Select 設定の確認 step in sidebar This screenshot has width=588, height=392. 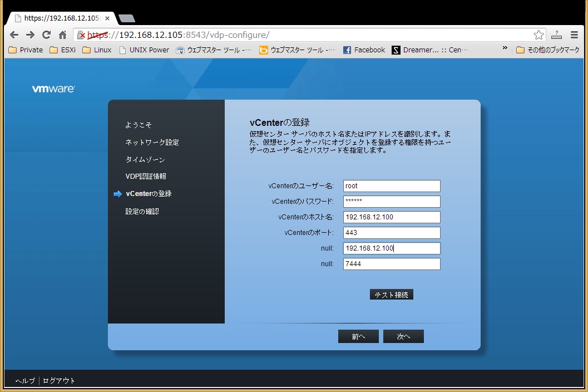[x=142, y=212]
